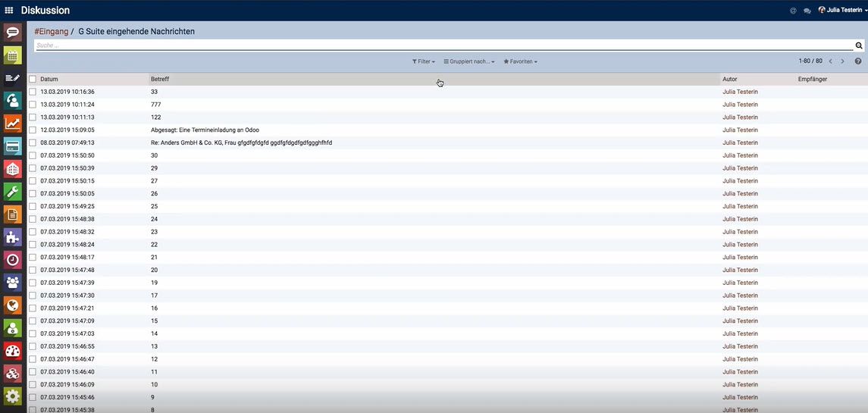This screenshot has height=413, width=868.
Task: Open the red building app in sidebar
Action: click(13, 169)
